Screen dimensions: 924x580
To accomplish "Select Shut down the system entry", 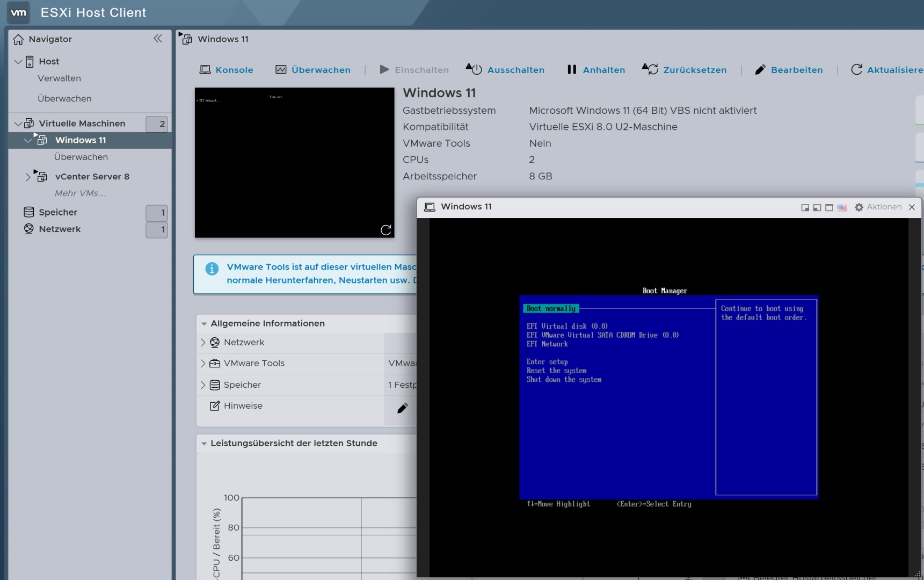I will coord(564,380).
